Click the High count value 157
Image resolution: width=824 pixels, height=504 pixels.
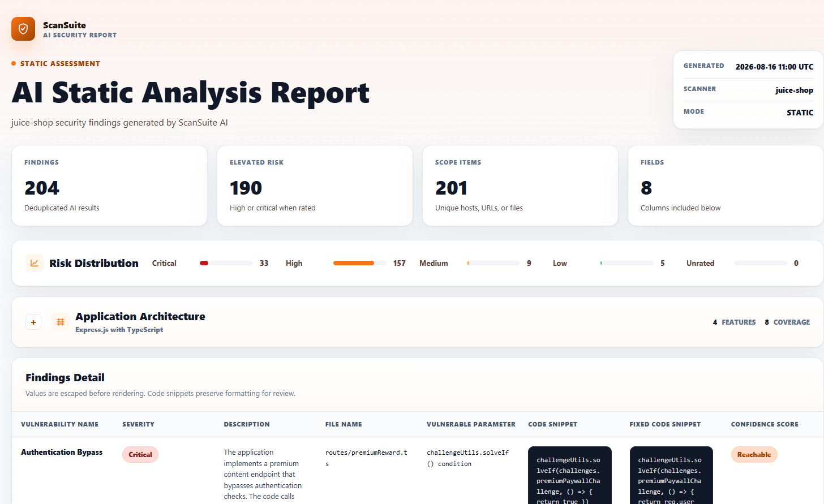(400, 264)
